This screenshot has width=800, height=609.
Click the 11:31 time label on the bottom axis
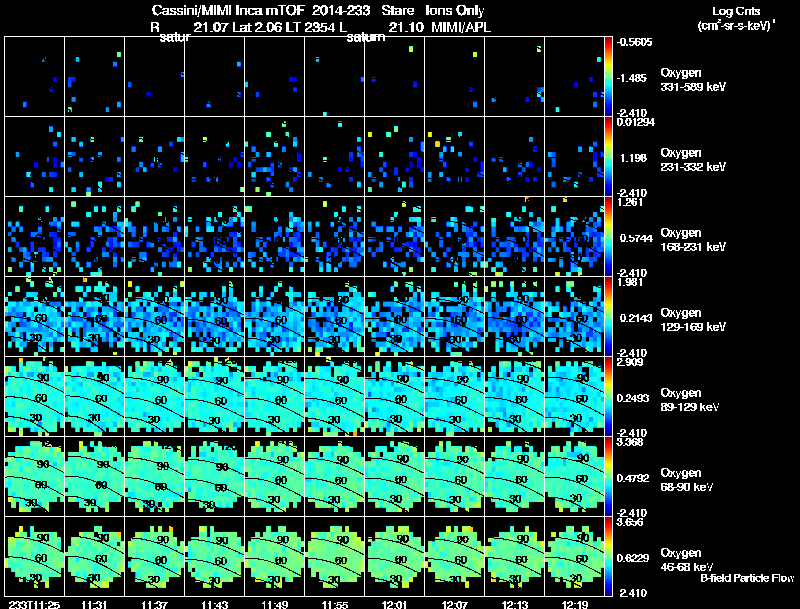[x=95, y=603]
